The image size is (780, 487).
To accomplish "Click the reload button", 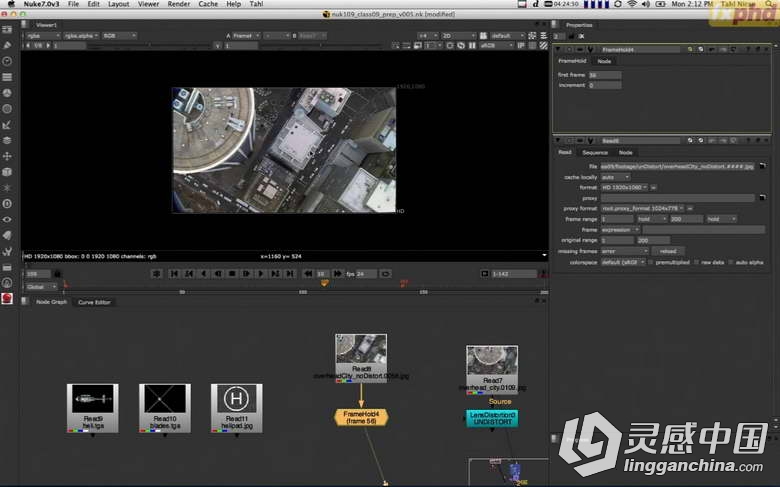I will tap(668, 251).
